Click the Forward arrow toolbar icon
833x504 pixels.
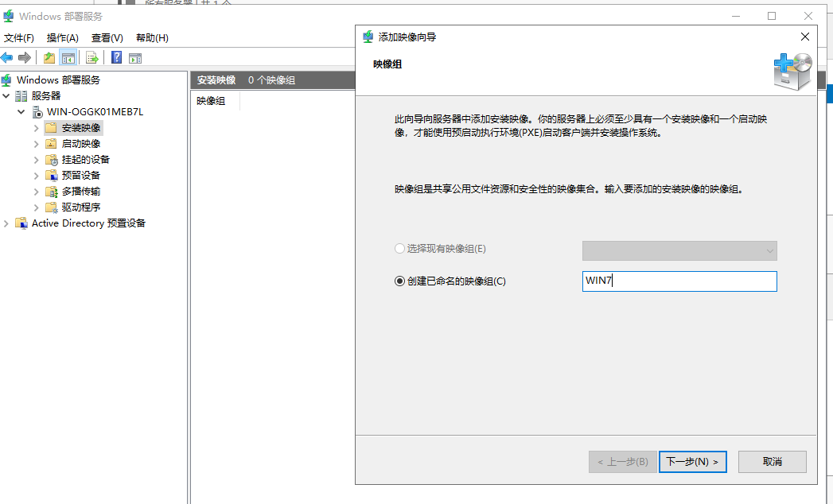click(25, 58)
